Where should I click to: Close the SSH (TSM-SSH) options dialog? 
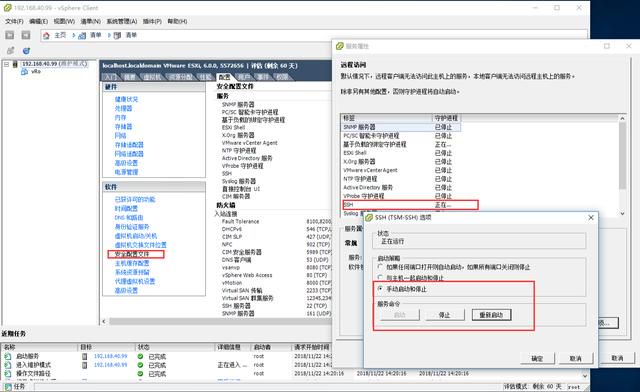[x=591, y=218]
